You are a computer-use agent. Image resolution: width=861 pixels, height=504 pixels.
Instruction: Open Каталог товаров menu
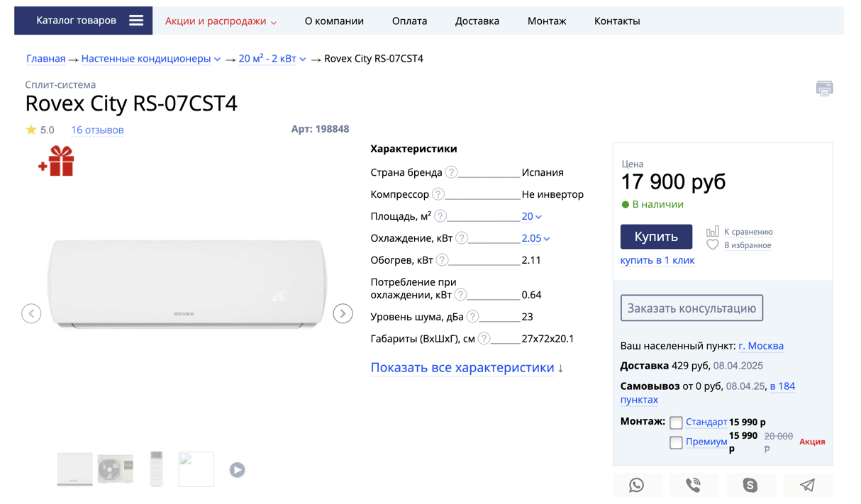tap(83, 21)
